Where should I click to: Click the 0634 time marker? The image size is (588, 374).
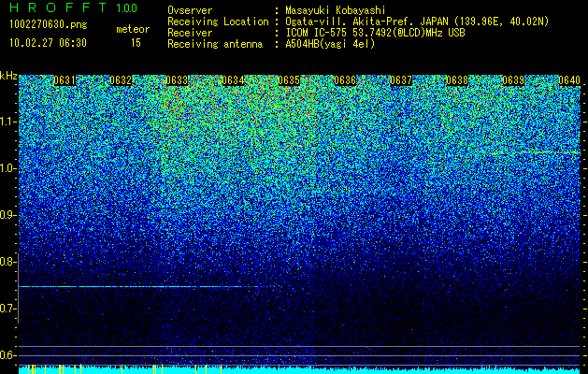pos(233,80)
